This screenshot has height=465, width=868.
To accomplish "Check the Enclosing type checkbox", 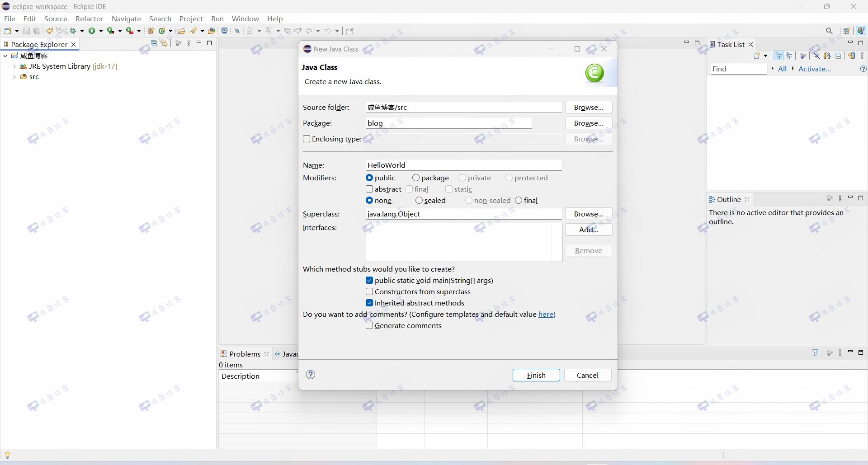I will click(307, 139).
